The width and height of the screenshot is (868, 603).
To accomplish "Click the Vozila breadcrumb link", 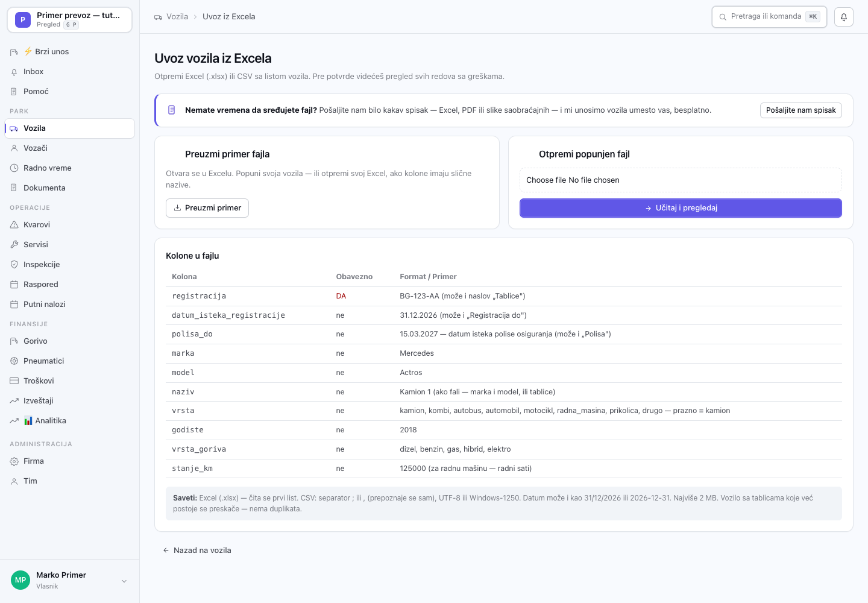I will (x=177, y=17).
